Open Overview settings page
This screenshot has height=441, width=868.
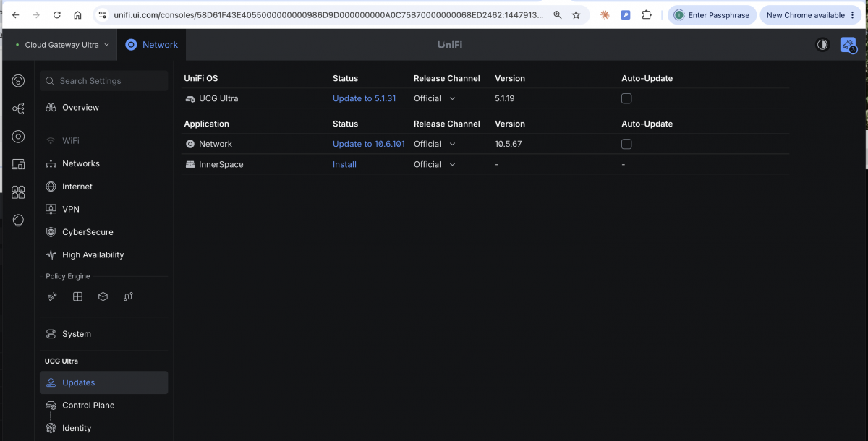point(103,108)
